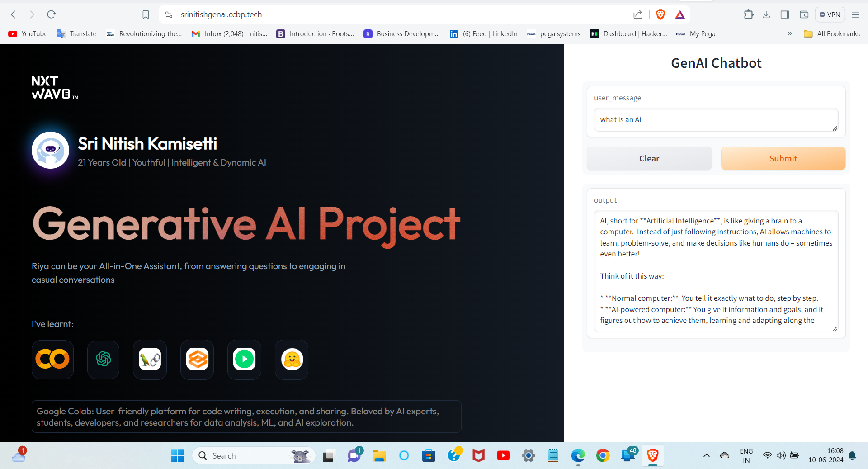Select the LangChain parrot icon
The image size is (868, 469).
click(x=150, y=360)
